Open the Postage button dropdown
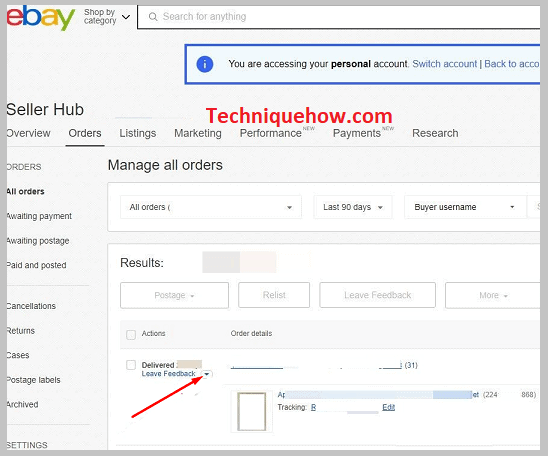The image size is (548, 456). click(x=174, y=295)
